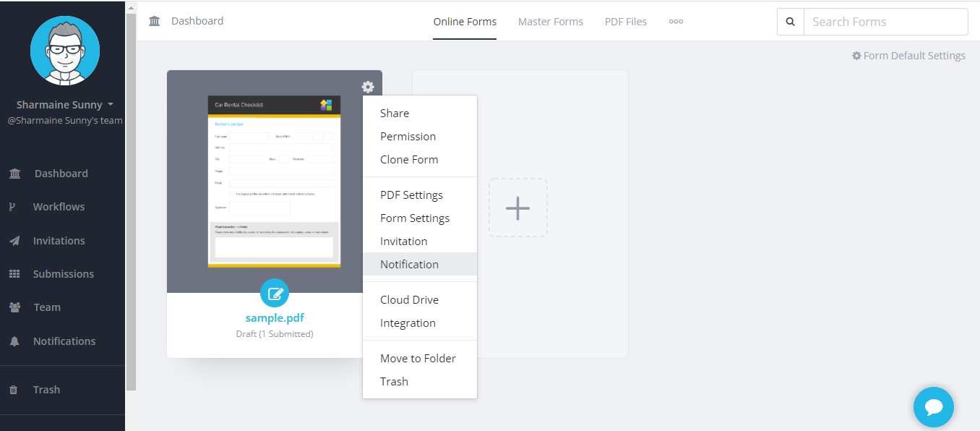Click the blue edit form icon
Viewport: 980px width, 431px height.
pyautogui.click(x=275, y=293)
